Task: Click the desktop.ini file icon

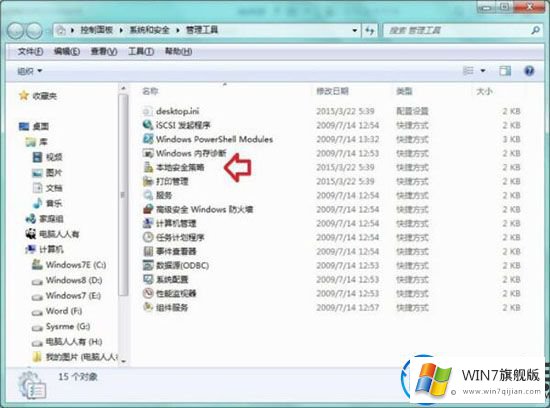Action: pos(148,111)
